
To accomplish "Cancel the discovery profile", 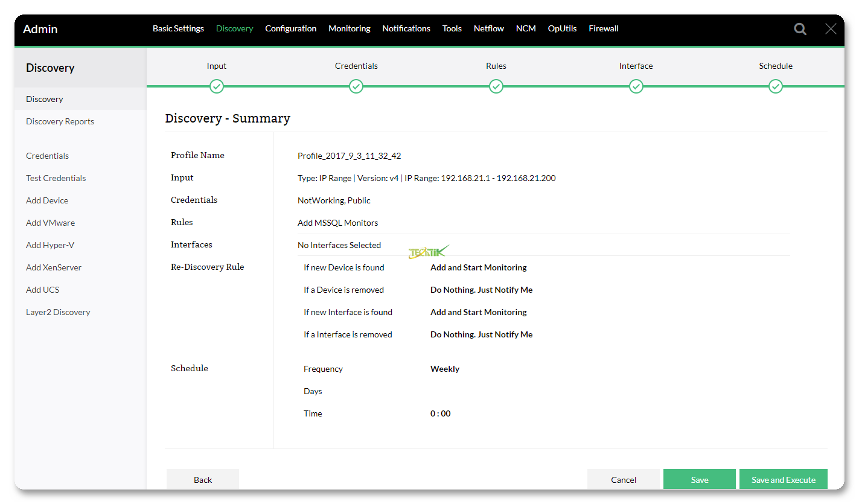I will coord(623,479).
